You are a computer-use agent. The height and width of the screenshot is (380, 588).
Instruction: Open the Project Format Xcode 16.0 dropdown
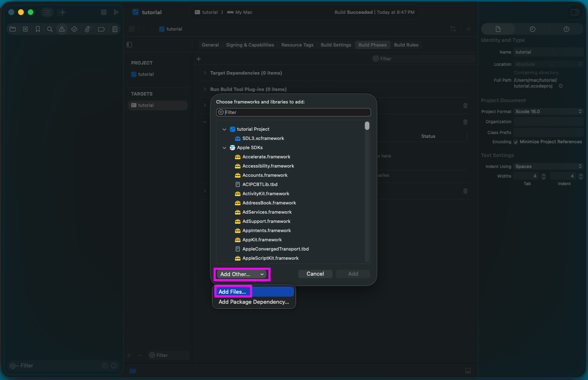548,111
